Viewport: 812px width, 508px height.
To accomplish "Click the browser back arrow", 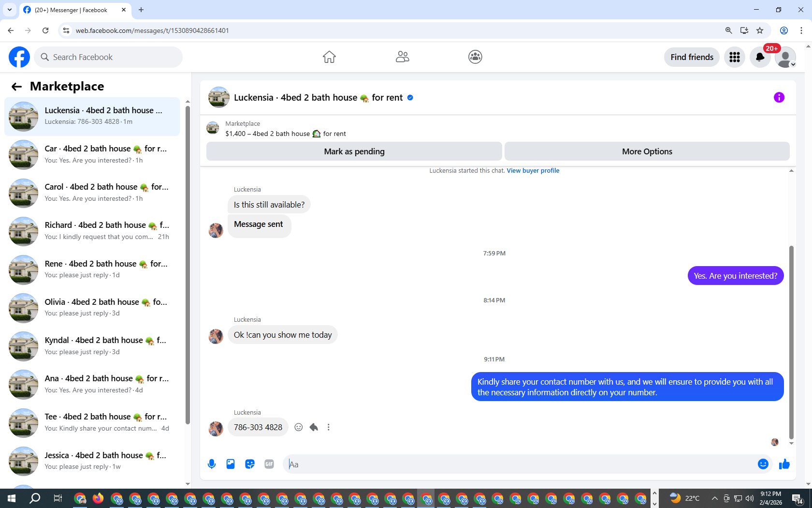I will tap(11, 30).
